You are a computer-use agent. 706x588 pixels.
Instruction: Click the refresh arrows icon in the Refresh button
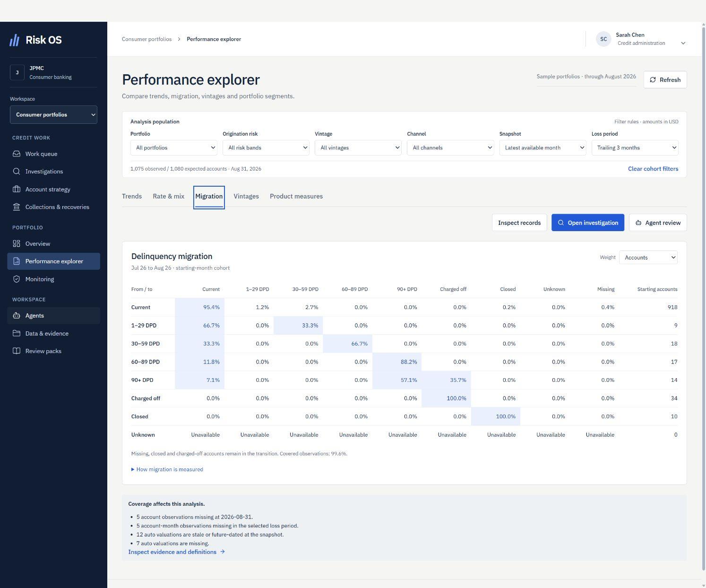tap(653, 80)
